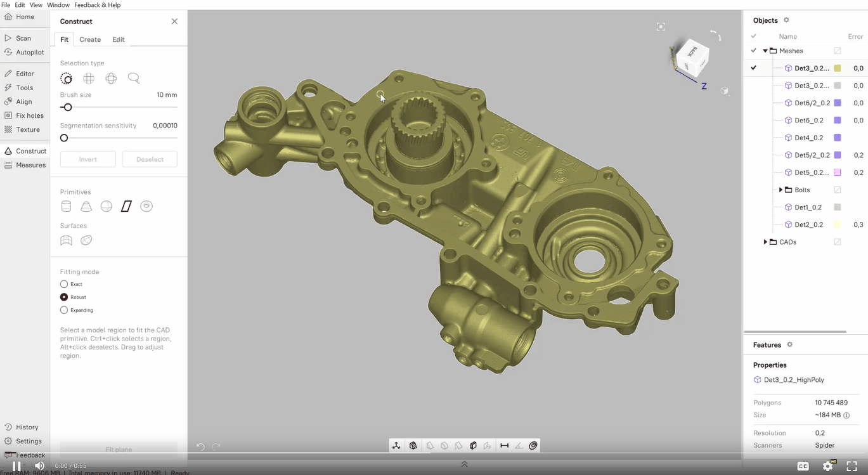Image resolution: width=868 pixels, height=475 pixels.
Task: Toggle the coordinate axes icon in viewport toolbar
Action: pos(396,446)
